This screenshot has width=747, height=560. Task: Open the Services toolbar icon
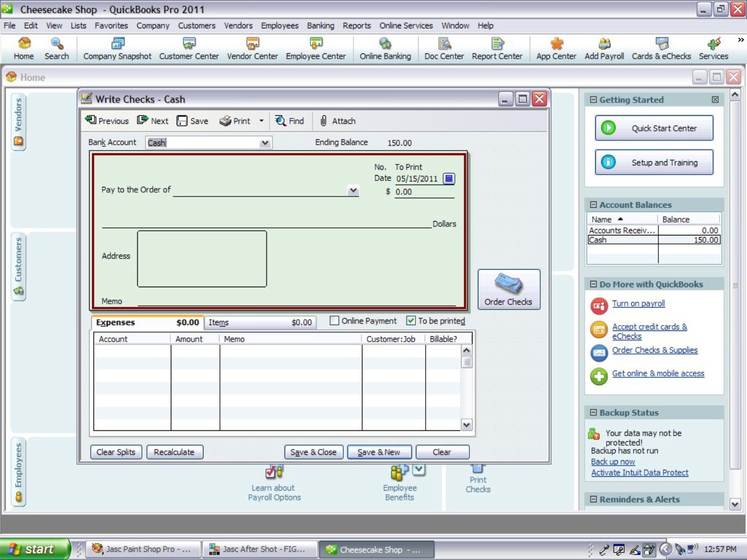click(x=713, y=49)
